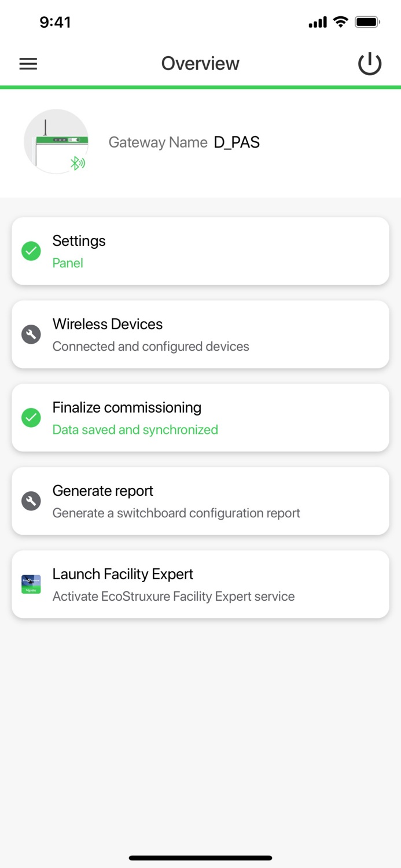Open the Settings Panel card
Screen dimensions: 401x868
point(200,251)
